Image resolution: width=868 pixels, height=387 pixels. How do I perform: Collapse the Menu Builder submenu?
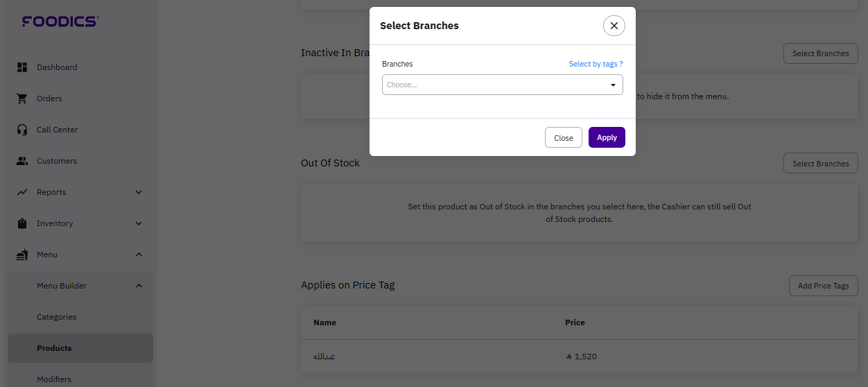pyautogui.click(x=139, y=286)
